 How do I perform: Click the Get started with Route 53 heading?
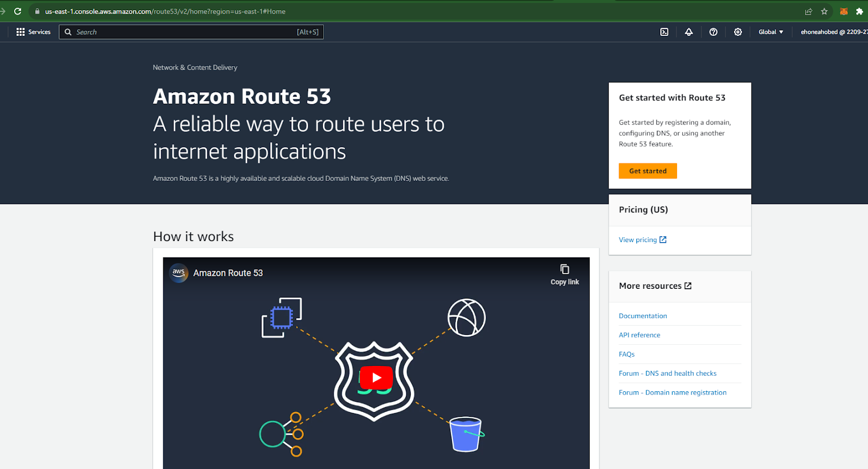point(672,98)
